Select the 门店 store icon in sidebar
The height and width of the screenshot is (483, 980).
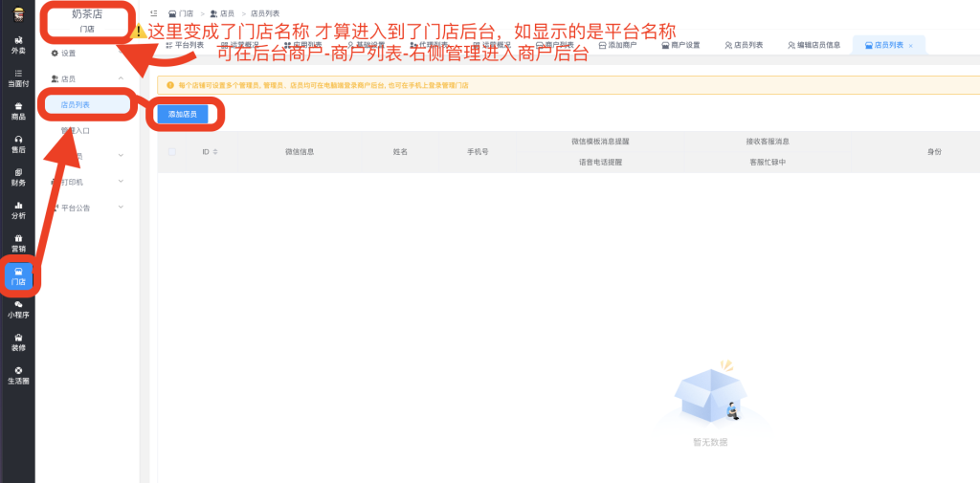pos(17,275)
